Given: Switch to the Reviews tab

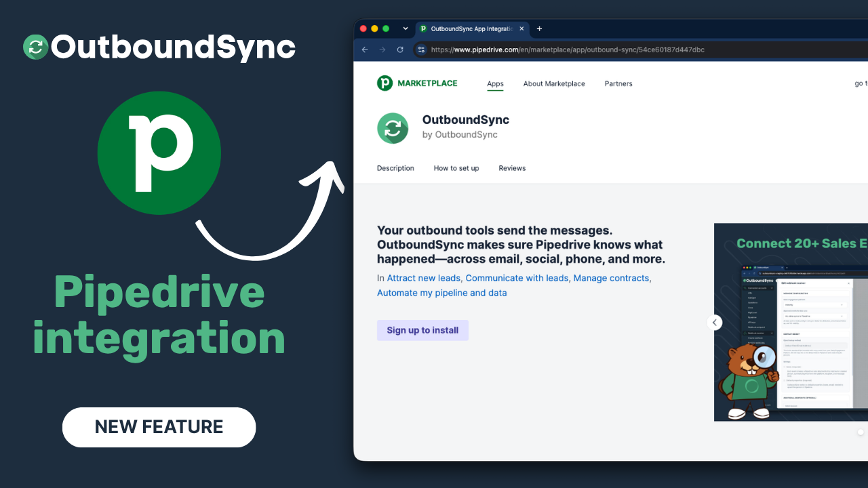Looking at the screenshot, I should [512, 168].
